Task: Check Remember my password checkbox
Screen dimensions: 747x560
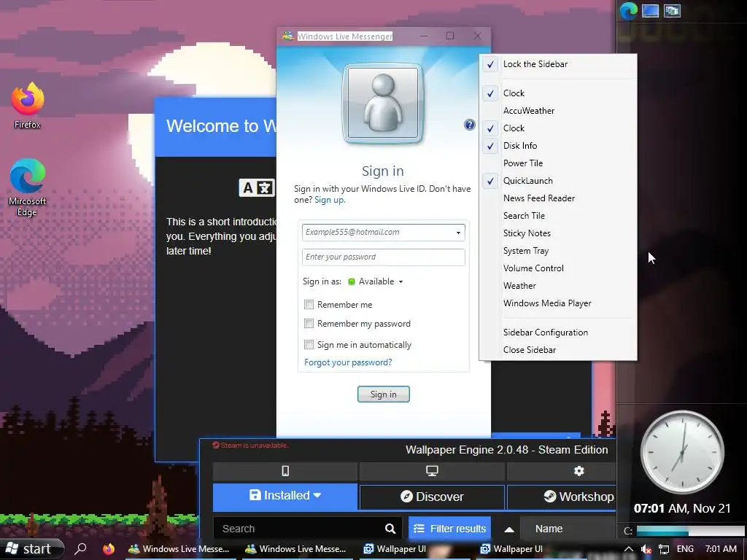Action: 309,323
